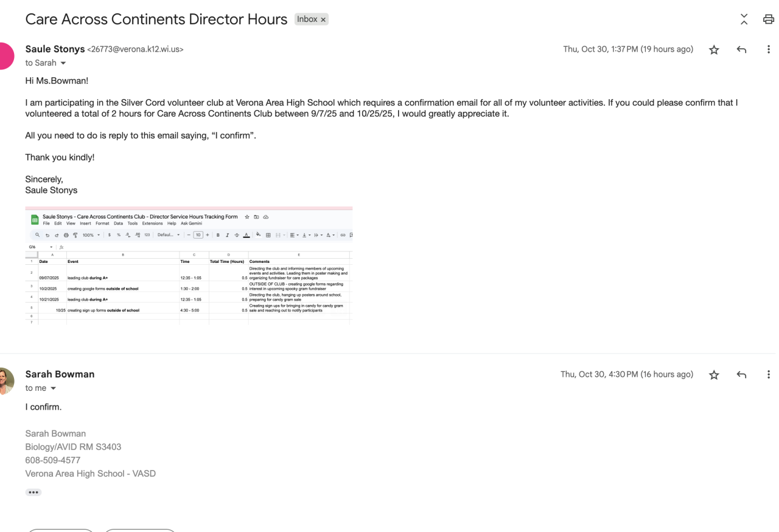Star Sarah Bowman's reply message
Viewport: 779px width, 532px height.
coord(714,375)
